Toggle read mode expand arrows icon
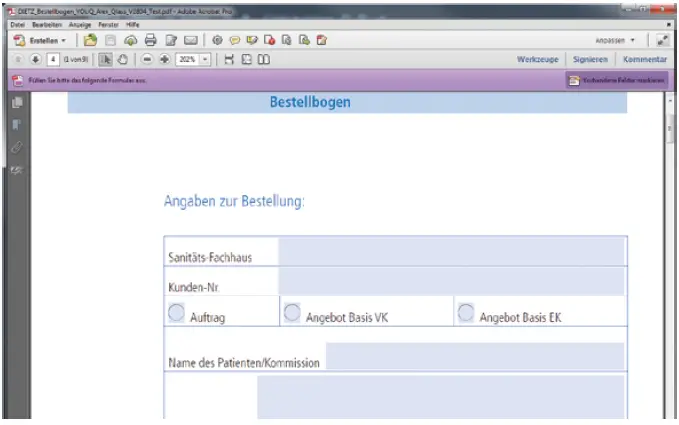 point(663,41)
